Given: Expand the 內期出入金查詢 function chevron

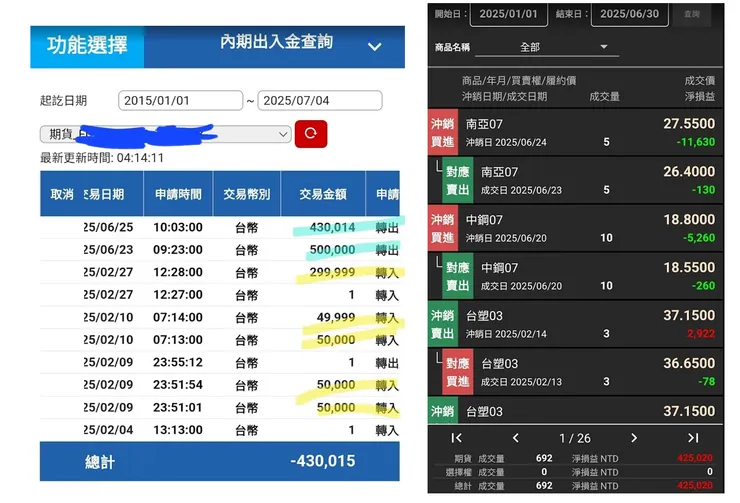Looking at the screenshot, I should (x=375, y=47).
